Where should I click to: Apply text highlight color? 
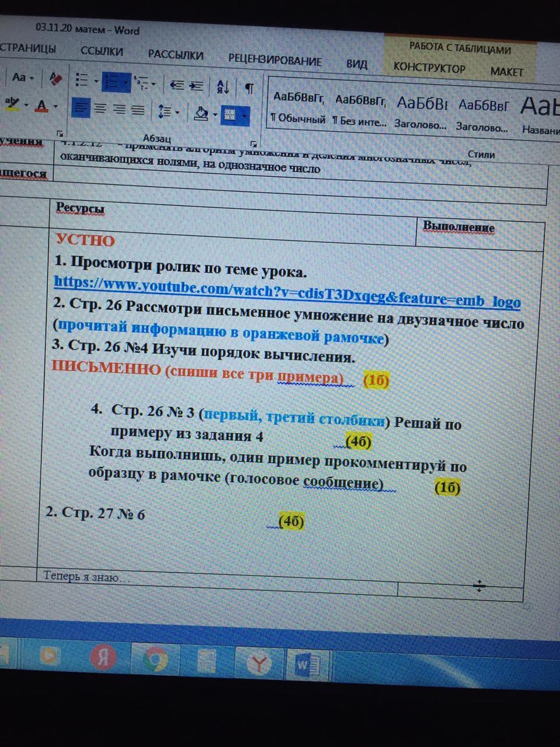coord(12,103)
